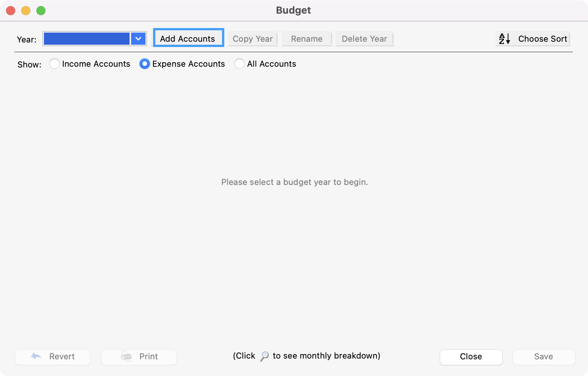Viewport: 588px width, 376px height.
Task: Click the Budget title in the title bar
Action: click(293, 10)
